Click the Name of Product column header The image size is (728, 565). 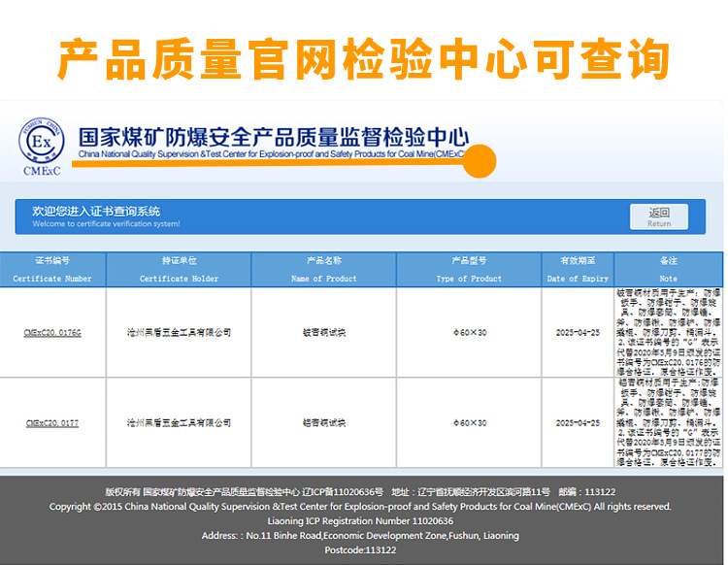[x=324, y=269]
